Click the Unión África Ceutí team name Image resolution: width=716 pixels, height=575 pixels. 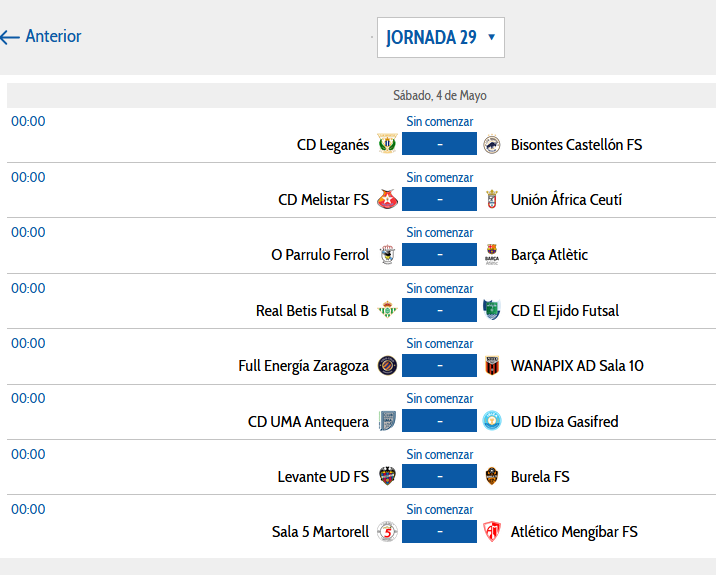click(x=566, y=199)
